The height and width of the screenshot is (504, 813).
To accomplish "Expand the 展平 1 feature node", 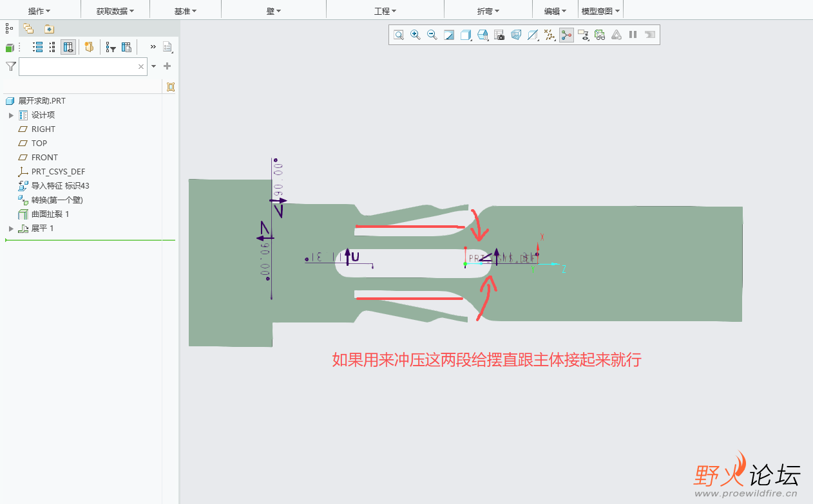I will (x=11, y=229).
